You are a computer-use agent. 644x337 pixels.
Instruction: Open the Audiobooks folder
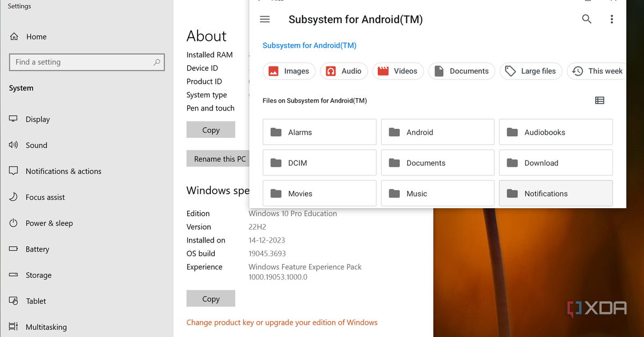tap(555, 132)
